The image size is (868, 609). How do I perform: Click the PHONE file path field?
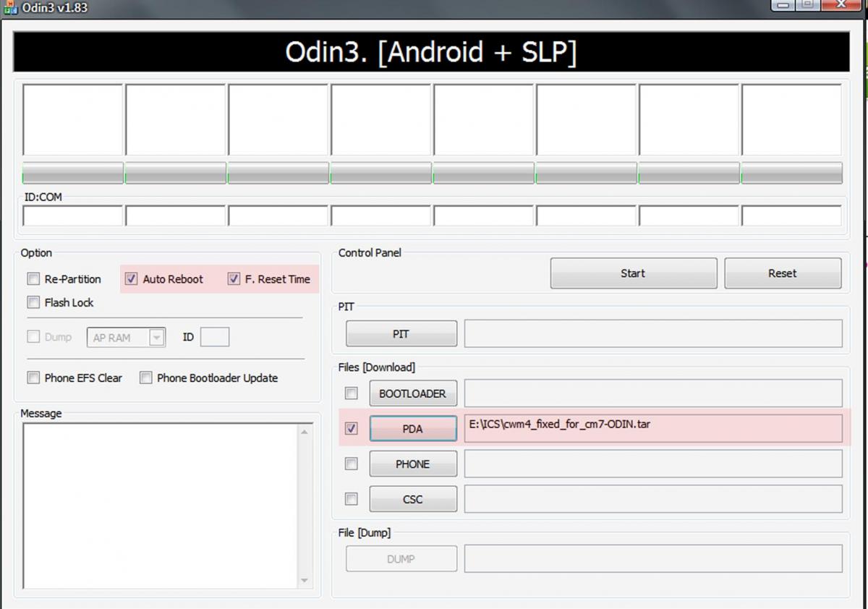pos(653,464)
